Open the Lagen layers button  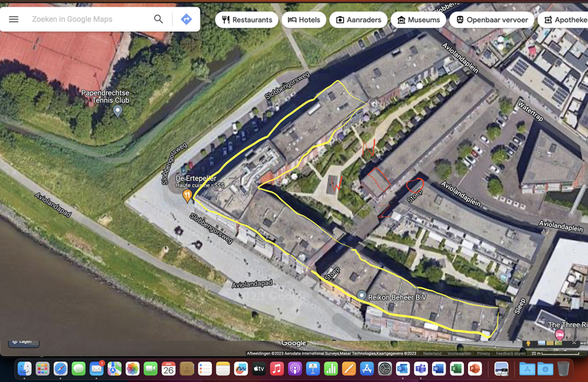[24, 342]
